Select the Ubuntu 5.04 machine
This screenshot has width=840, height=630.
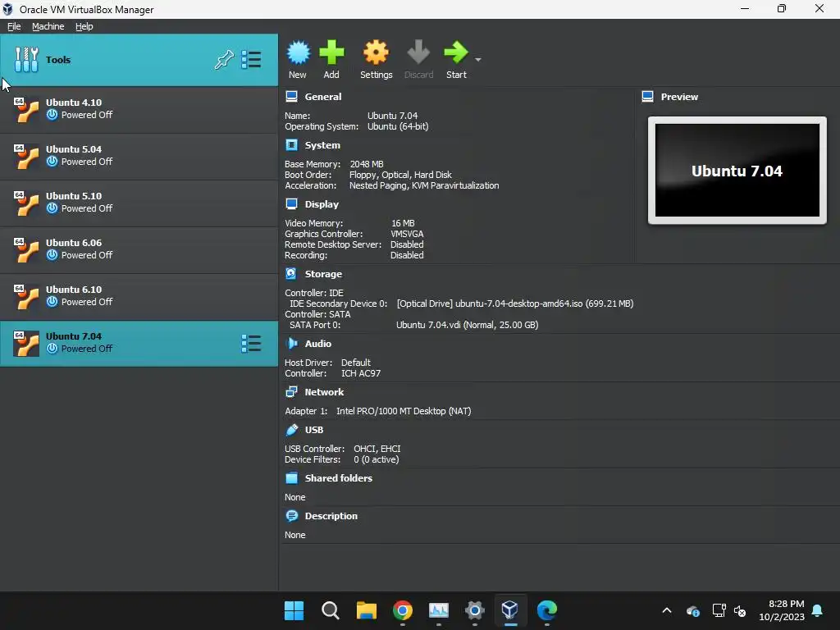pyautogui.click(x=139, y=155)
